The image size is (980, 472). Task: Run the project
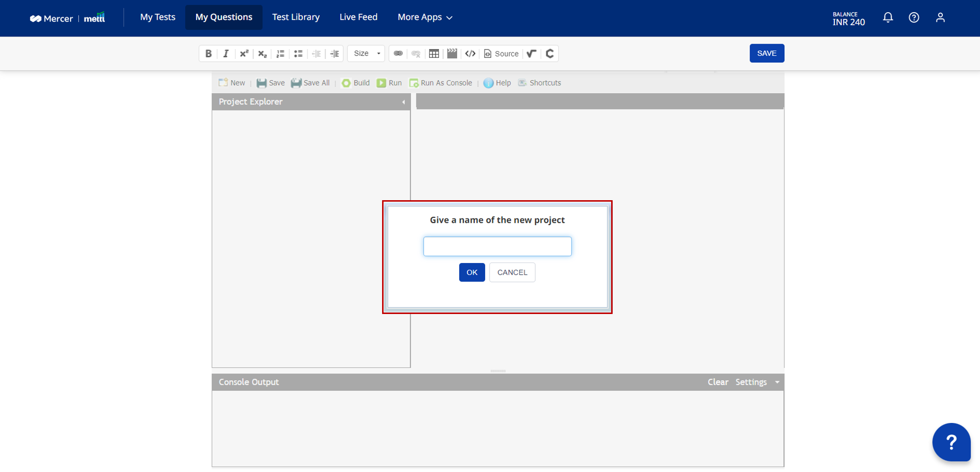pyautogui.click(x=389, y=83)
